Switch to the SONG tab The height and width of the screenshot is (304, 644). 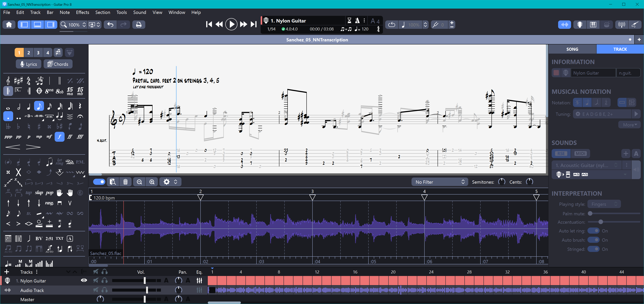(x=572, y=49)
